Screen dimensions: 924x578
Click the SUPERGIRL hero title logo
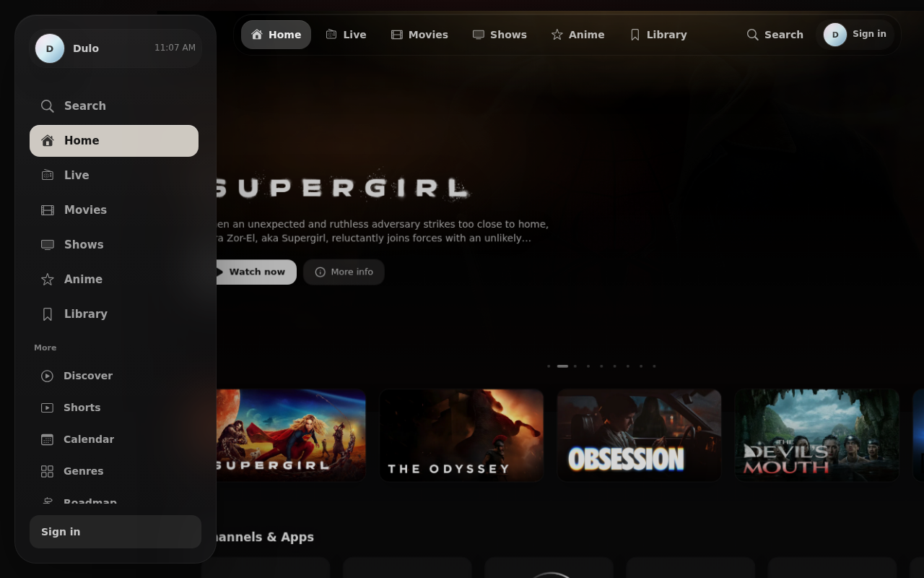[x=342, y=188]
